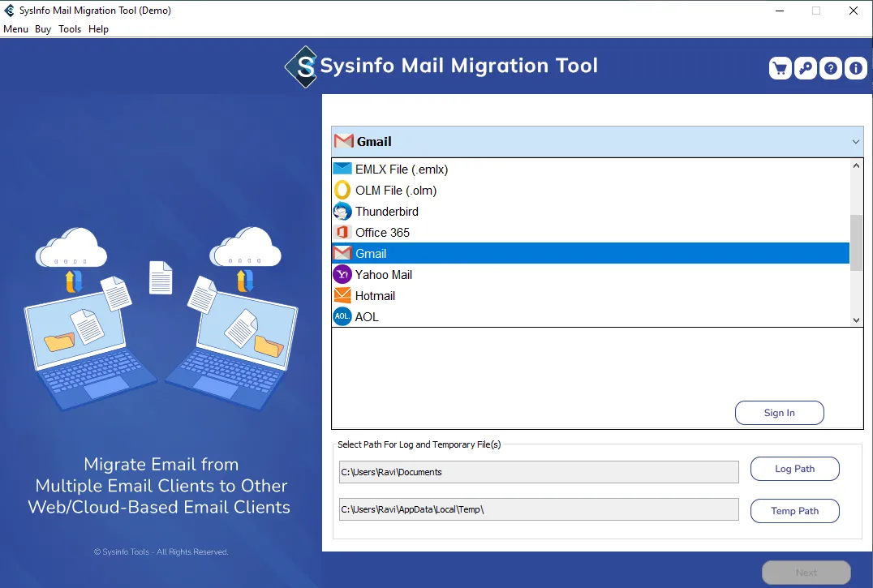Click the info about icon
The height and width of the screenshot is (588, 873).
tap(856, 68)
